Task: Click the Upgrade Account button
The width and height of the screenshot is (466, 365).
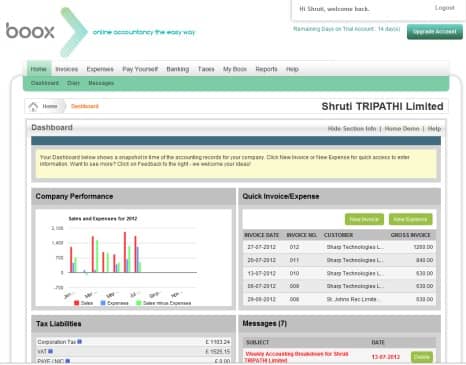Action: [x=435, y=32]
